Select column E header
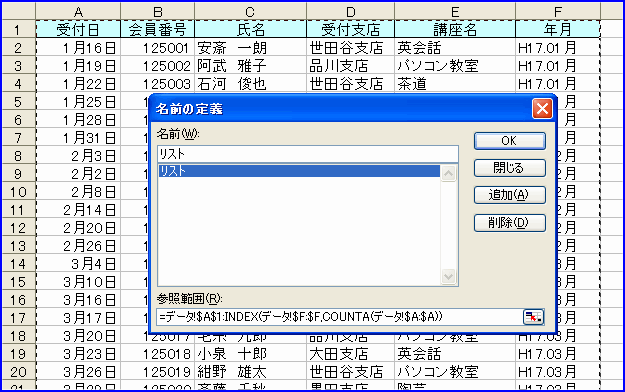Screen dimensions: 625x392 click(x=455, y=11)
